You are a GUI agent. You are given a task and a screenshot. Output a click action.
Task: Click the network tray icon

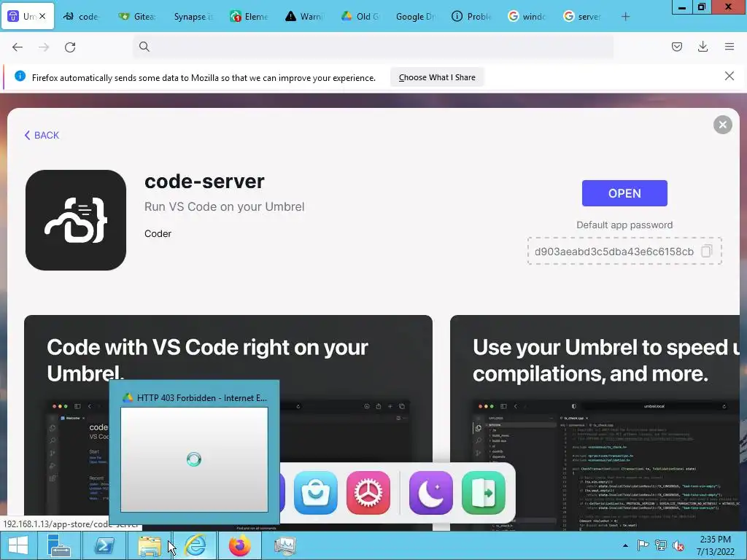[x=661, y=545]
